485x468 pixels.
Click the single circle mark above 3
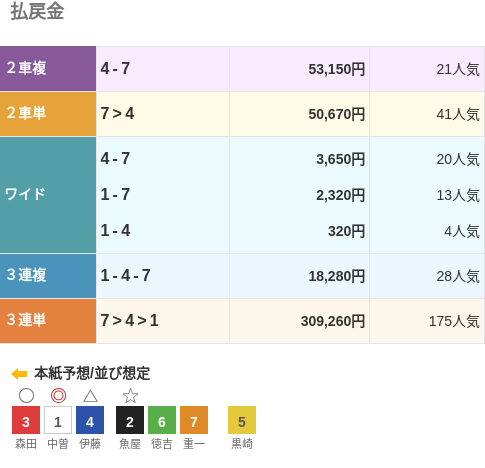[x=26, y=396]
